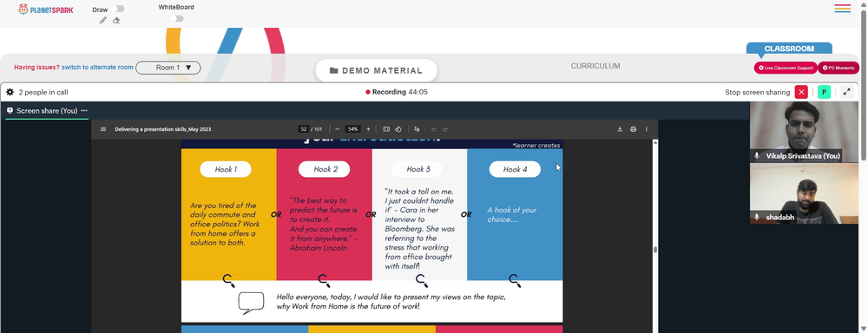Screen dimensions: 868x333
Task: Select the pencil draw tool
Action: (103, 21)
